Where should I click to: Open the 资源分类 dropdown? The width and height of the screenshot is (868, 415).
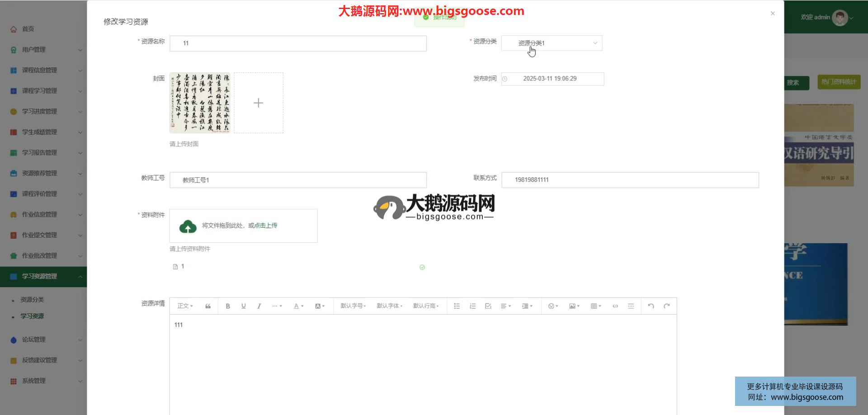pos(552,43)
